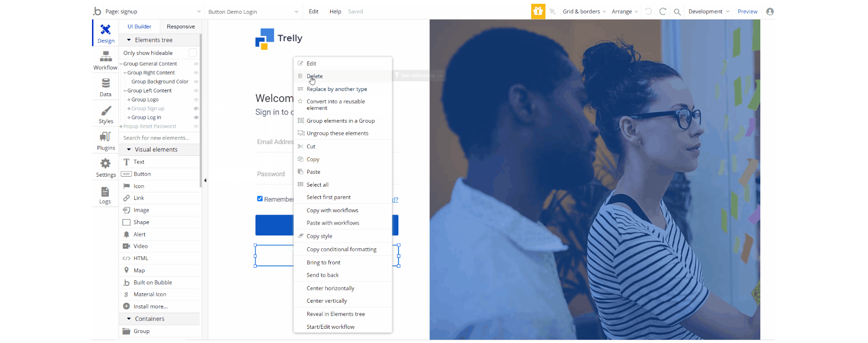Select the Shape element
Viewport: 868px width, 343px height.
(160, 222)
